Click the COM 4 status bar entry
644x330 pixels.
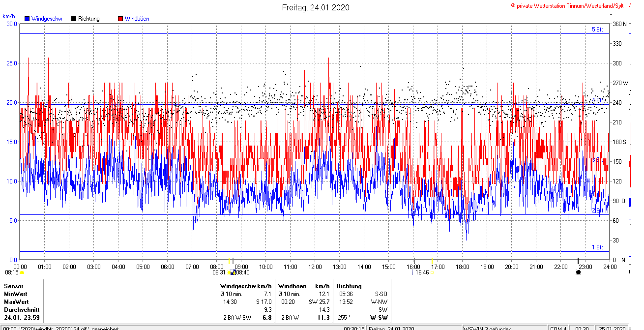click(x=558, y=328)
